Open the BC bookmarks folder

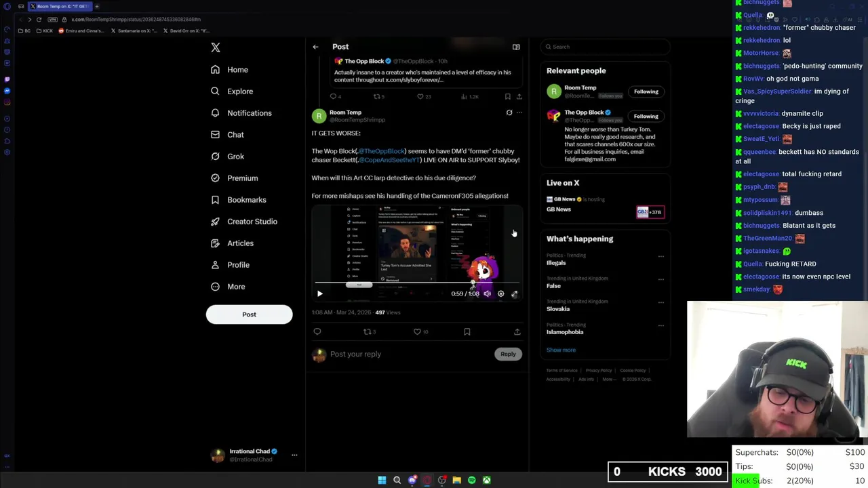[25, 31]
